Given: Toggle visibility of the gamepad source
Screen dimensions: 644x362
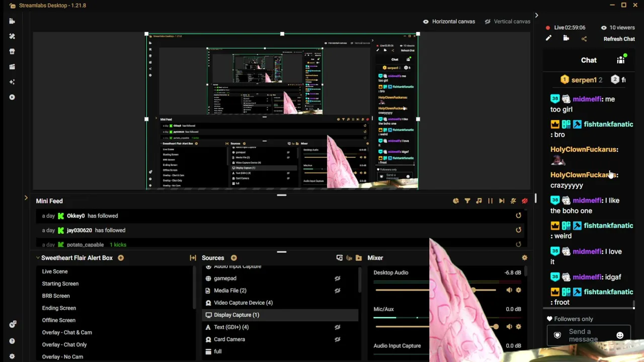Looking at the screenshot, I should pyautogui.click(x=338, y=279).
